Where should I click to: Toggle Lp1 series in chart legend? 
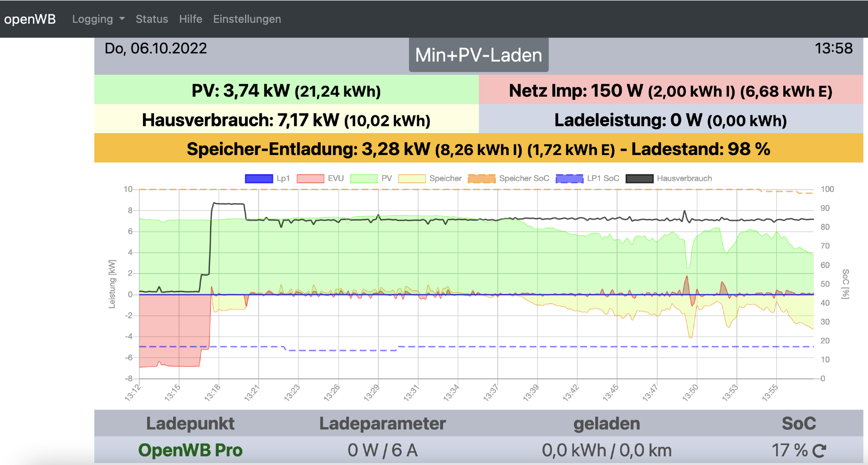[x=267, y=179]
